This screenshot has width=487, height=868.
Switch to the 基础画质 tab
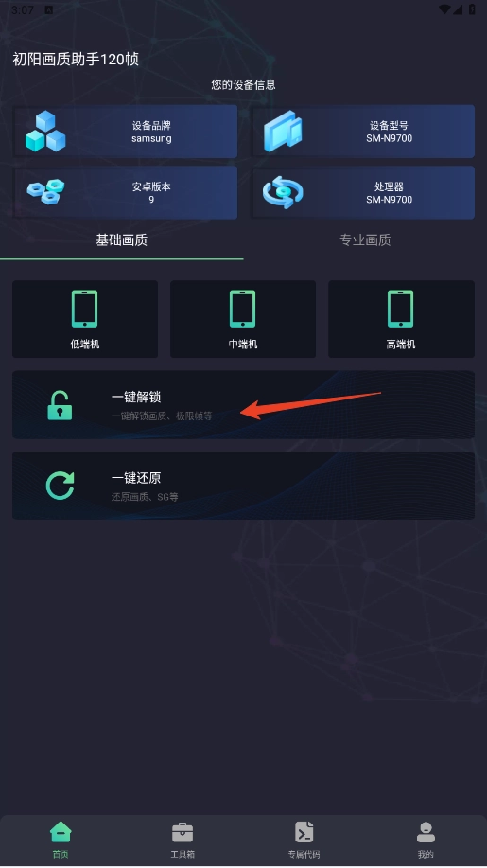click(122, 239)
